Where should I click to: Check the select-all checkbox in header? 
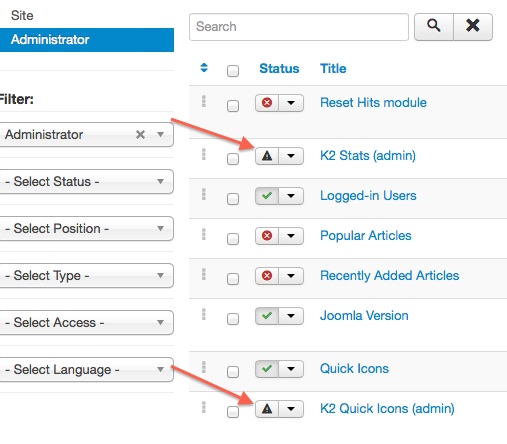click(x=233, y=71)
